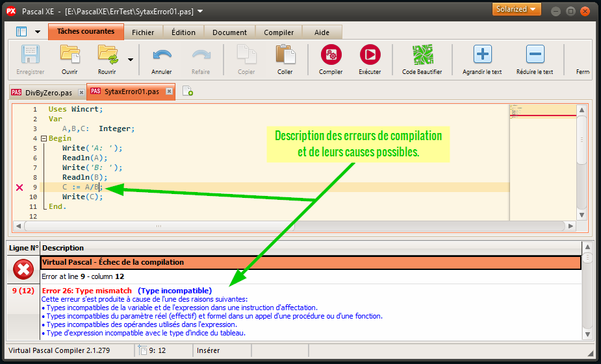Click the Coller paste icon
This screenshot has width=601, height=364.
tap(285, 55)
